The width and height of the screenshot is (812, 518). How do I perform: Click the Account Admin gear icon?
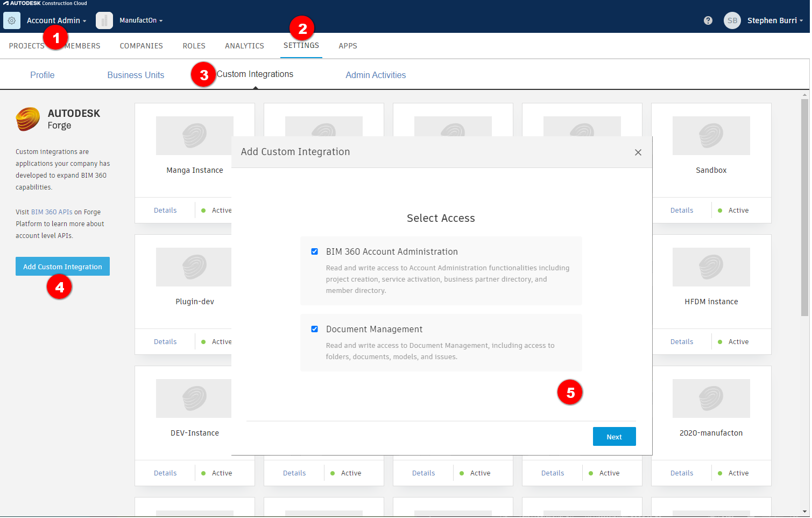tap(11, 20)
